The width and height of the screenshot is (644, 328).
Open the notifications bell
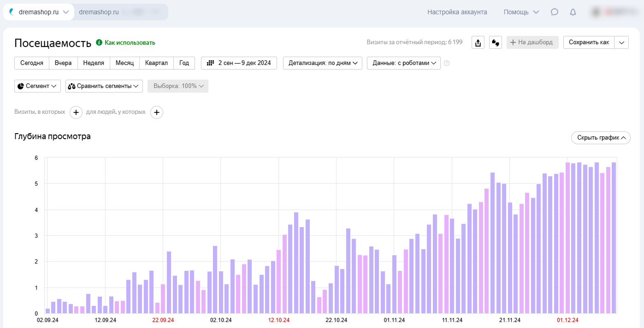[x=573, y=12]
